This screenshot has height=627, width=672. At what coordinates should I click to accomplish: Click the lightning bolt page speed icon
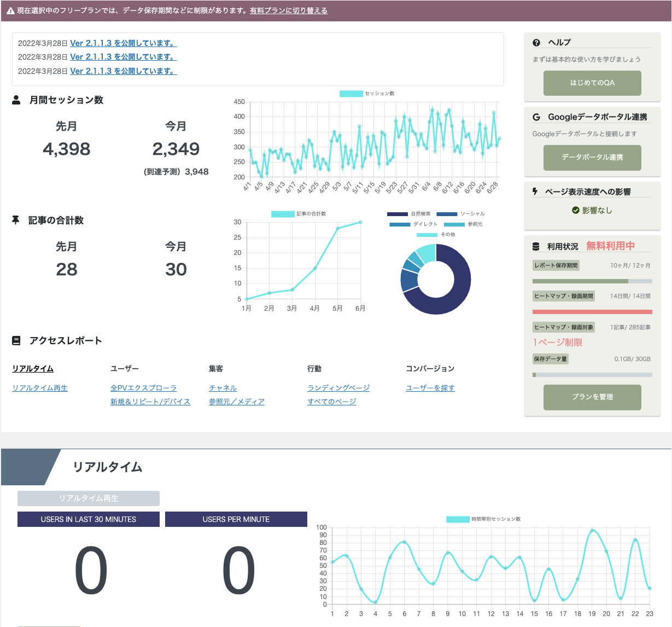click(535, 191)
